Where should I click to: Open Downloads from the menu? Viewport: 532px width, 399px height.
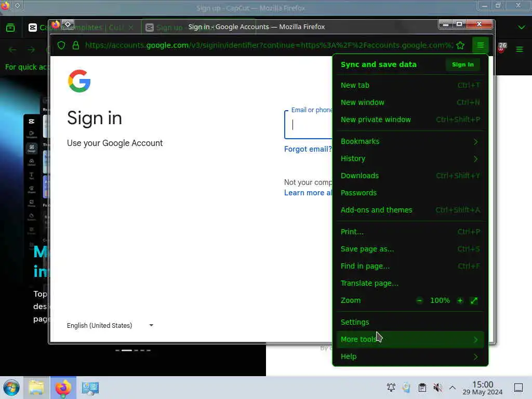click(410, 176)
